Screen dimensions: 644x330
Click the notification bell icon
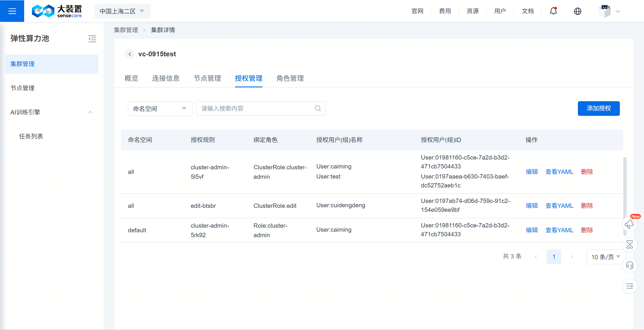coord(553,11)
